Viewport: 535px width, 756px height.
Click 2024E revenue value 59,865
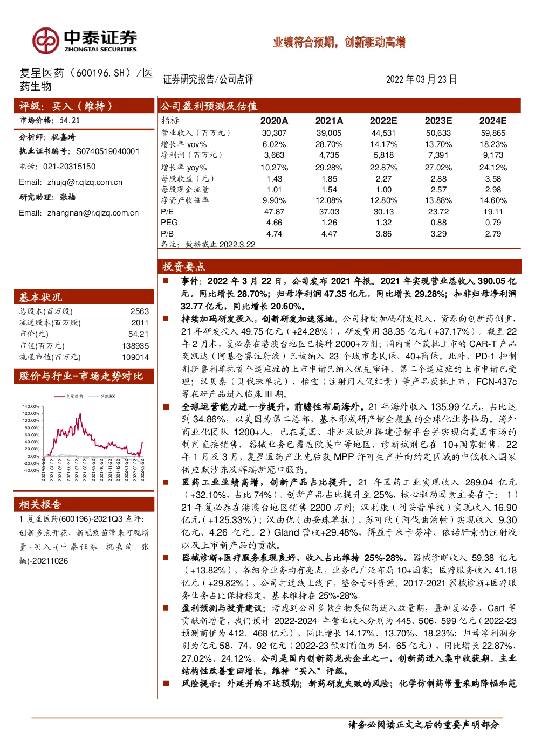[493, 133]
